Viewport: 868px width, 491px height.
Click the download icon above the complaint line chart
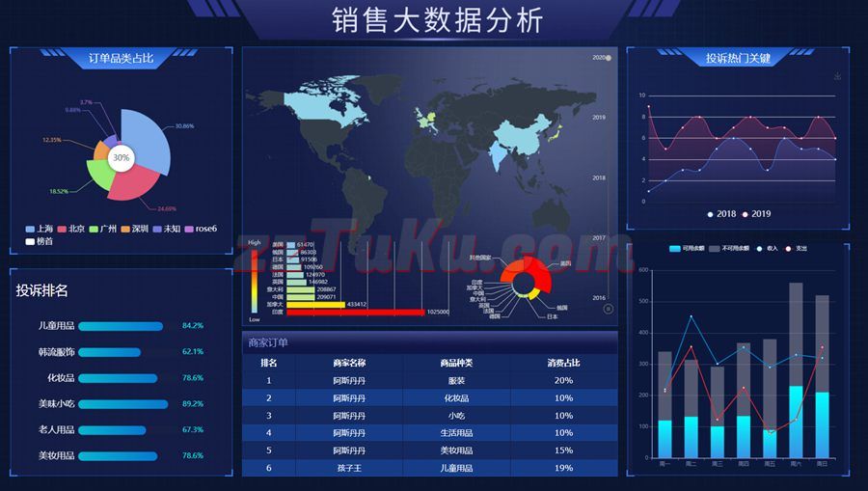click(x=837, y=76)
